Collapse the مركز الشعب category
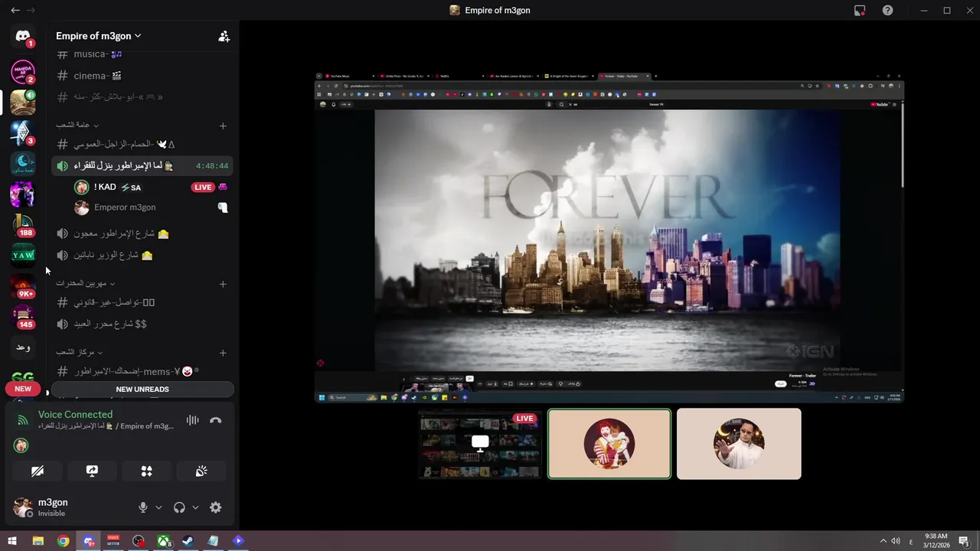The image size is (980, 551). 79,352
